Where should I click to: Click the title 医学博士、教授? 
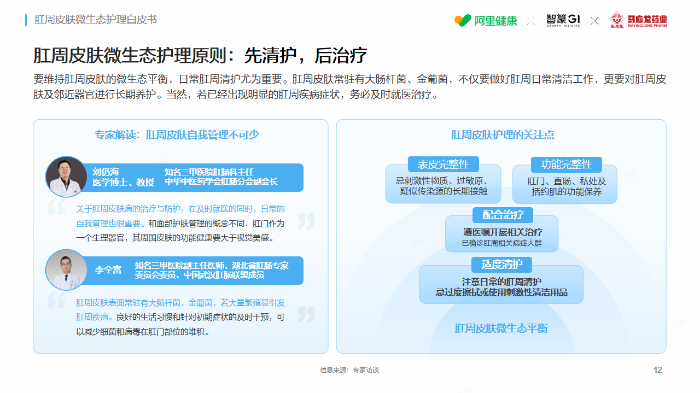123,182
